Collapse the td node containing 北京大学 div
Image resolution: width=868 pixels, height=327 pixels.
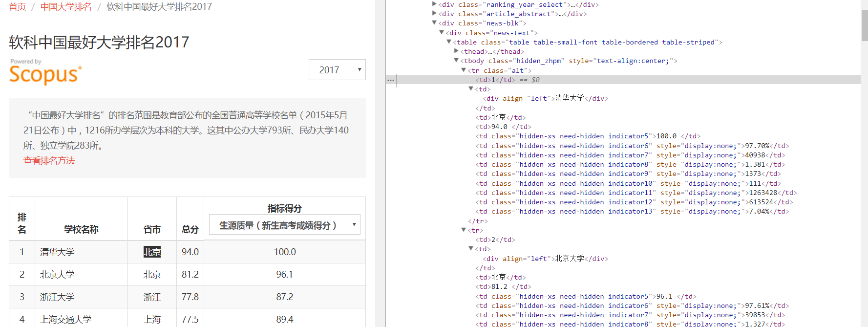coord(471,249)
